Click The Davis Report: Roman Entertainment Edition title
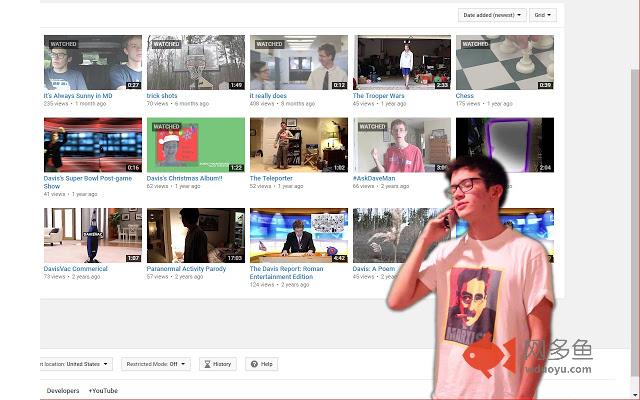Viewport: 640px width, 400px height. click(287, 273)
